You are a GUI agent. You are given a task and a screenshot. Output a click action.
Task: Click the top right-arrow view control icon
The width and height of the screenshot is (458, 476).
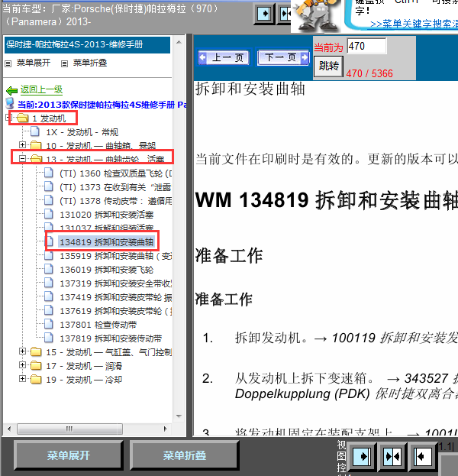click(264, 14)
